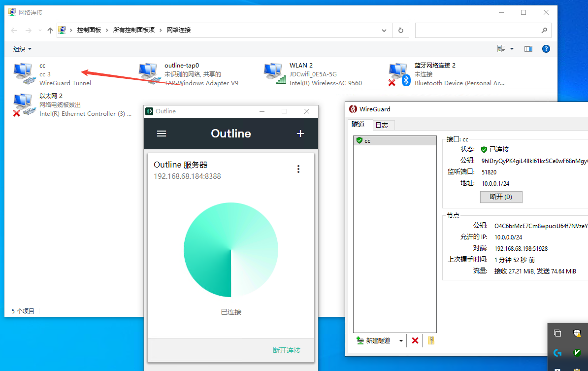Click allowed IP value 10.0.0.0/24
The height and width of the screenshot is (371, 588).
508,237
